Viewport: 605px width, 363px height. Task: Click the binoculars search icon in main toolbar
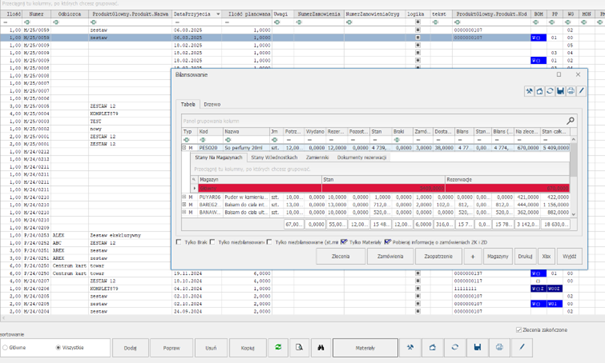[x=321, y=348]
